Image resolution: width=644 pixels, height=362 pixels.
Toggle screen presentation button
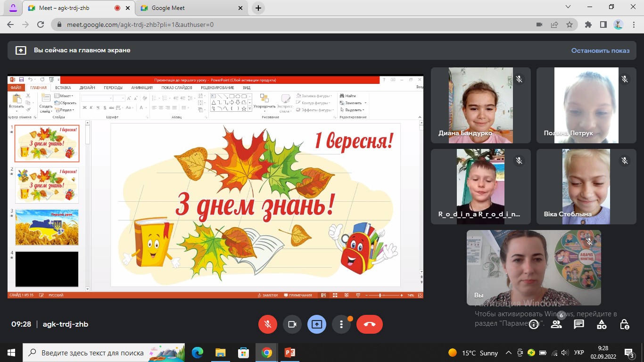316,324
